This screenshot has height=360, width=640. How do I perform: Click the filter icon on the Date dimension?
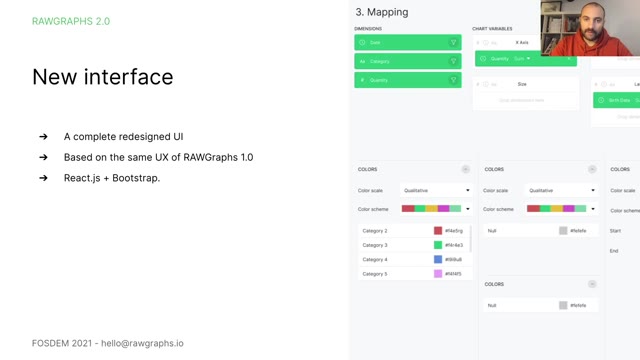(453, 42)
